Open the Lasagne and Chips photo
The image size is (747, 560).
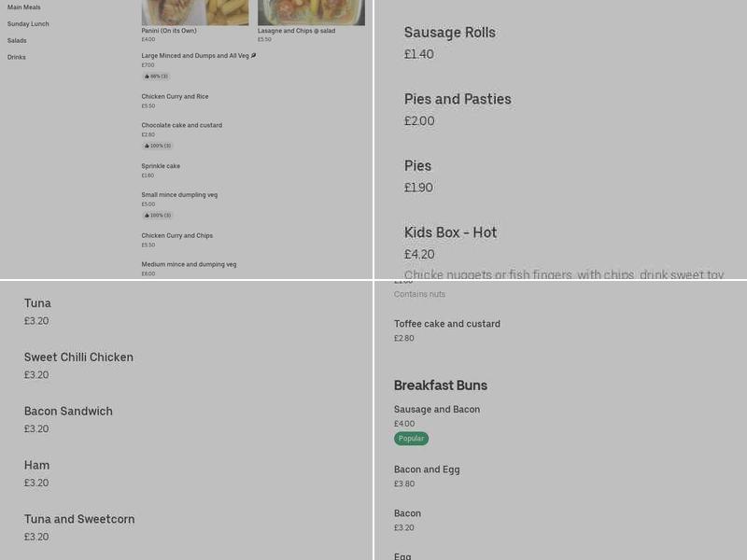coord(311,12)
